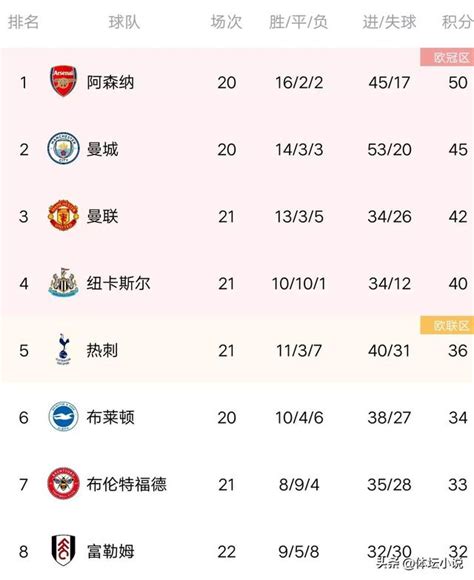Click the Tottenham cockerel logo

[x=63, y=350]
